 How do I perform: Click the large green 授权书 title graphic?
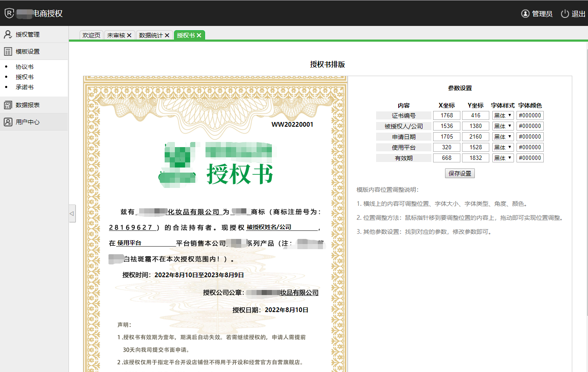coord(240,174)
